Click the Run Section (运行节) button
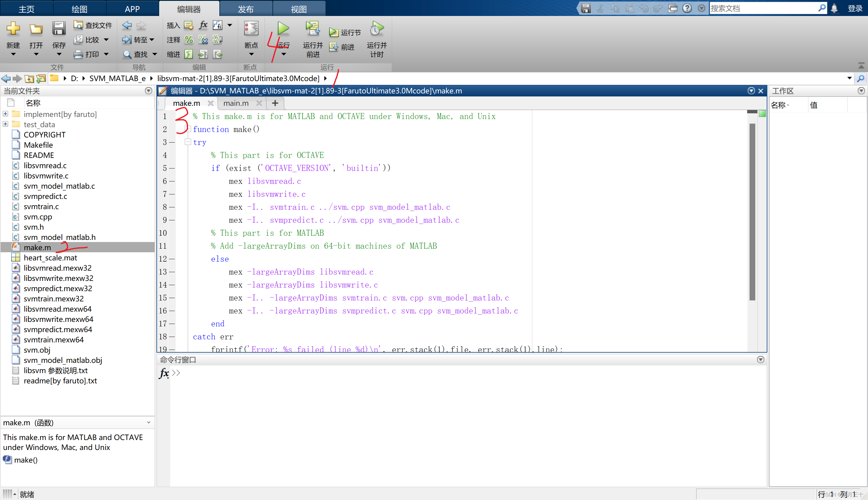This screenshot has height=500, width=868. point(345,32)
